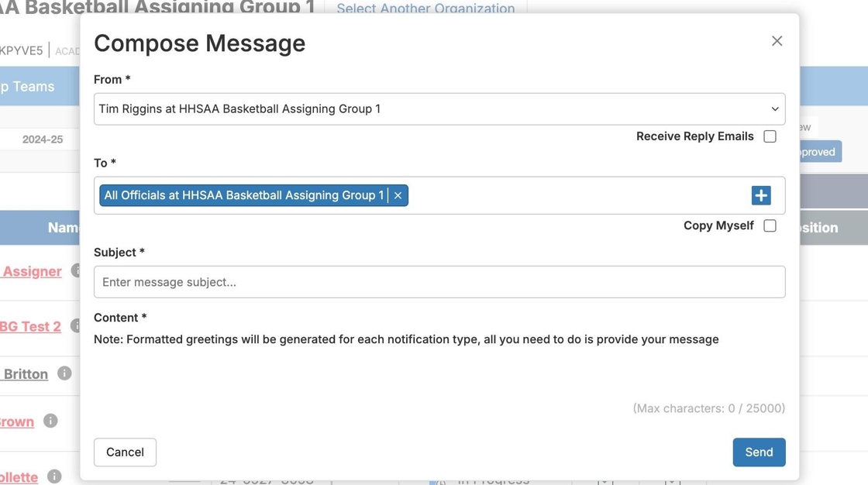Screen dimensions: 868x485
Task: Open the Britton name link
Action: click(26, 373)
